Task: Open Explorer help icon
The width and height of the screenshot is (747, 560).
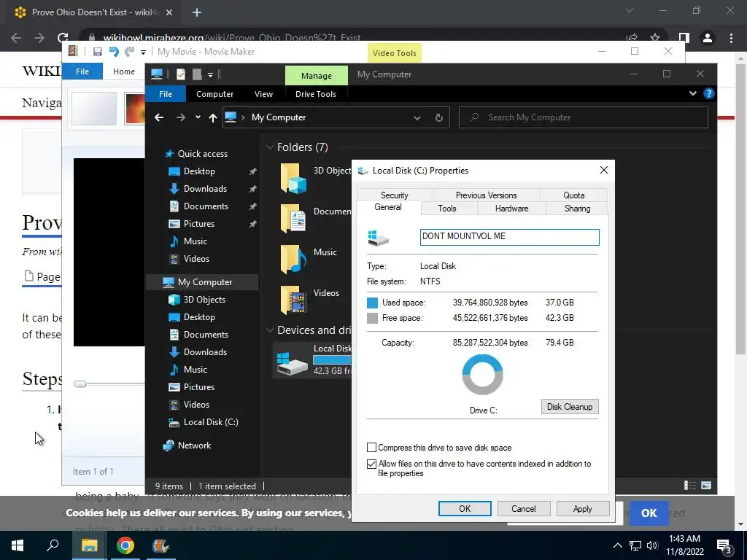Action: tap(709, 93)
